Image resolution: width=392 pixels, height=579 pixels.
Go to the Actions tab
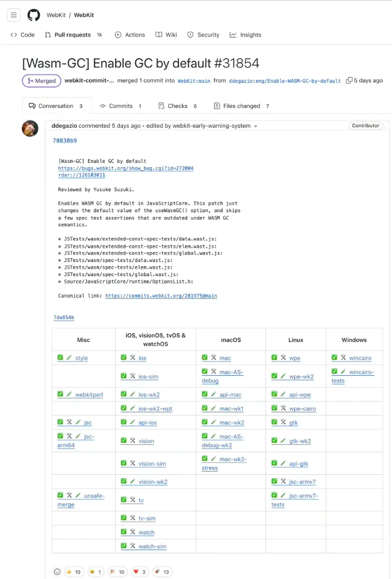[130, 35]
